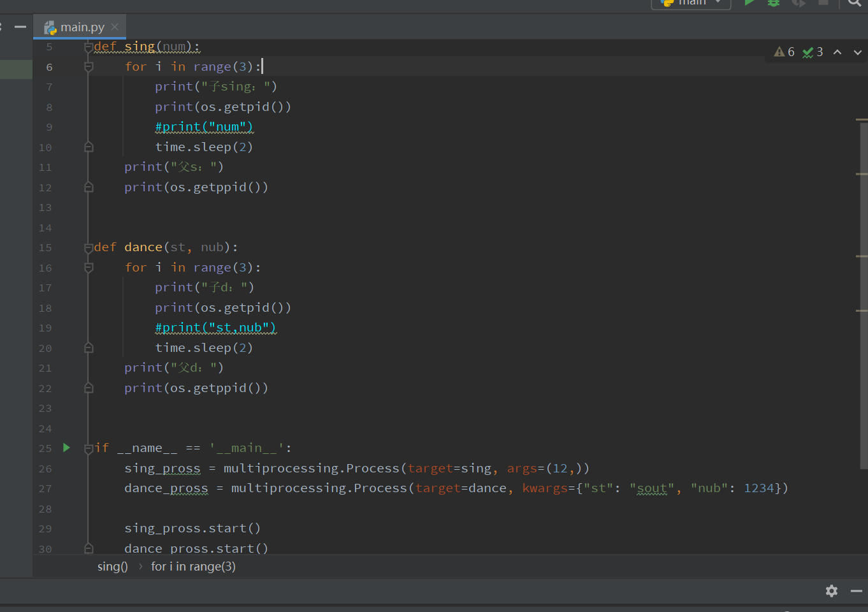
Task: Open bottom panel settings with the gear icon
Action: click(832, 591)
